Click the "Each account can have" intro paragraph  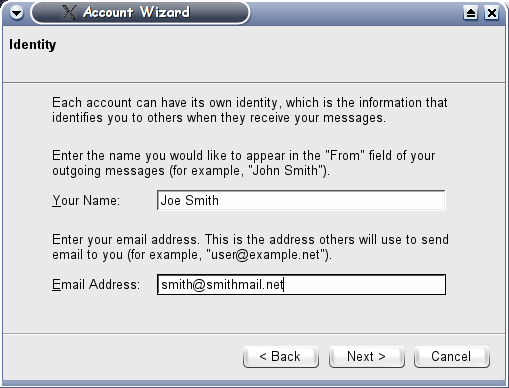pos(250,110)
